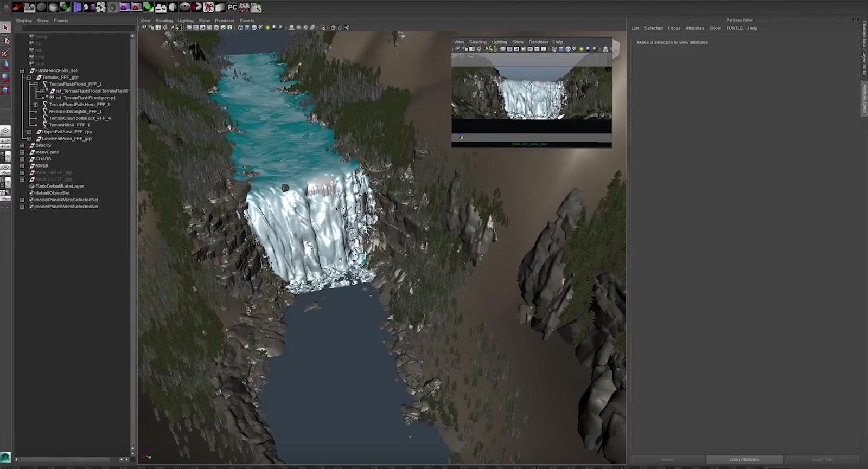The width and height of the screenshot is (868, 469).
Task: Set main viewport to wireframe shading
Action: pos(240,28)
